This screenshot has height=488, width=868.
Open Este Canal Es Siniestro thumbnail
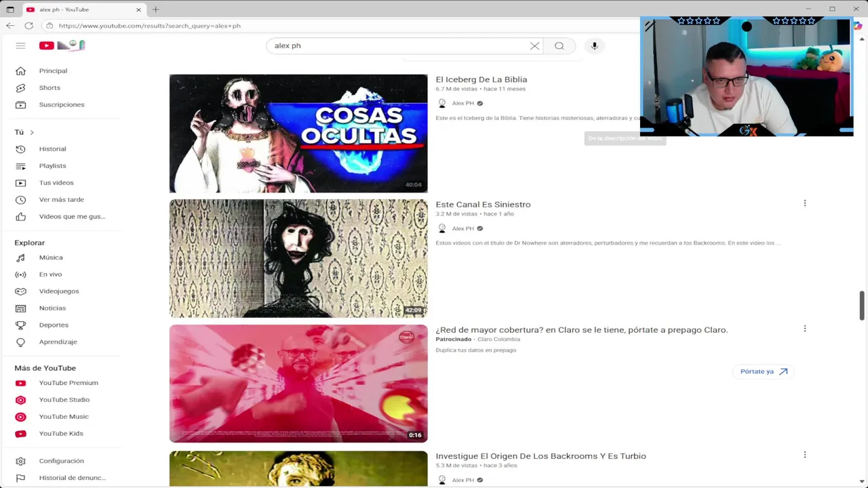tap(298, 258)
